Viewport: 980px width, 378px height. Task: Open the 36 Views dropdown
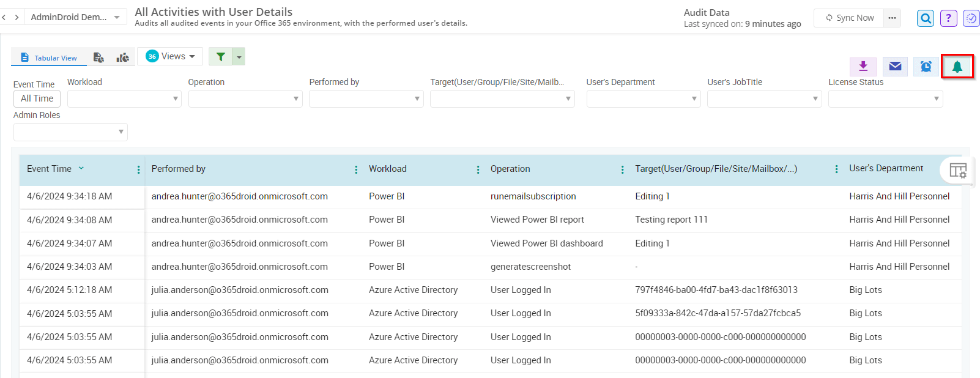point(171,56)
